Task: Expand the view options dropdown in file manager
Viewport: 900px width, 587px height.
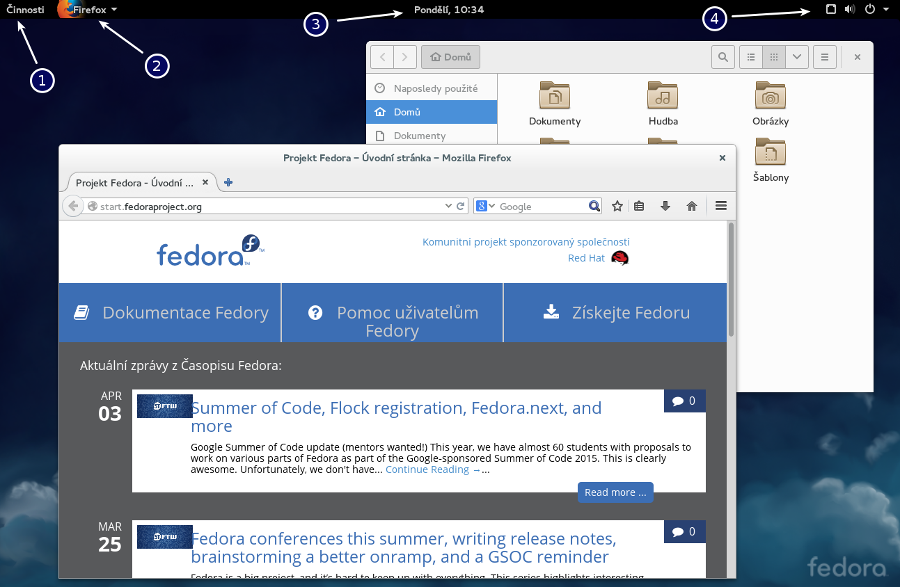Action: (x=797, y=58)
